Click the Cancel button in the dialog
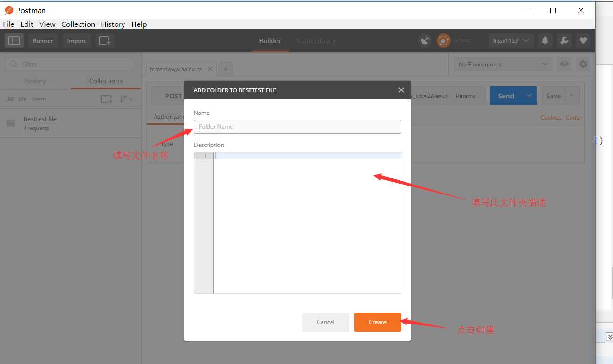This screenshot has height=364, width=613. pos(326,322)
